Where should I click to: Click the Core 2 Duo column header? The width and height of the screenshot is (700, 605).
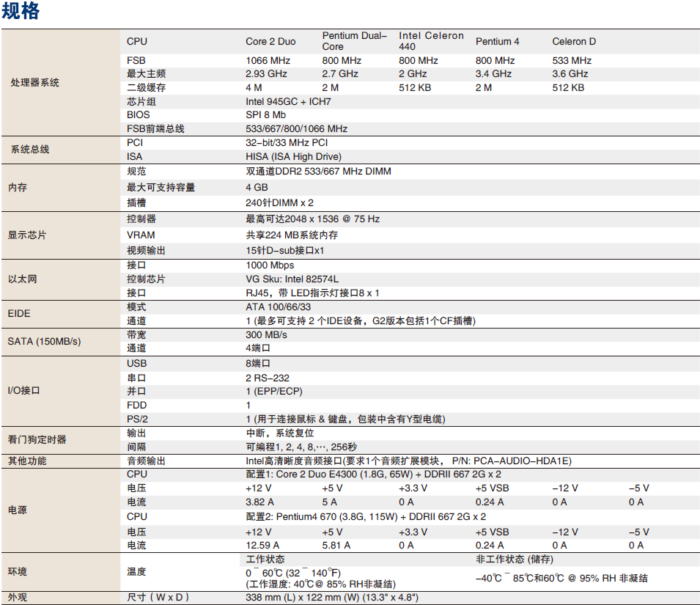(270, 42)
